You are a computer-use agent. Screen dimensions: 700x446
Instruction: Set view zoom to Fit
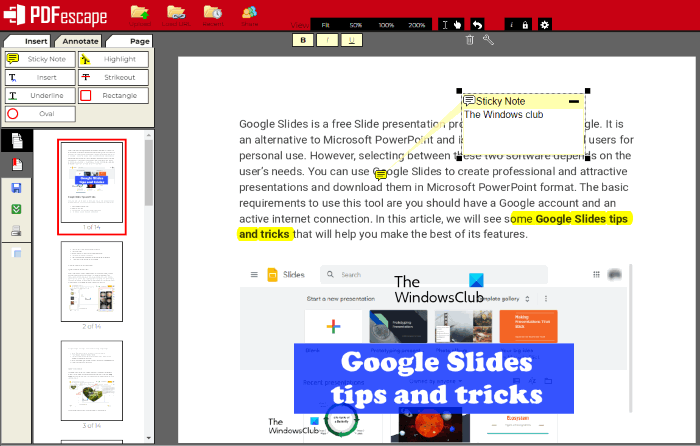[325, 25]
